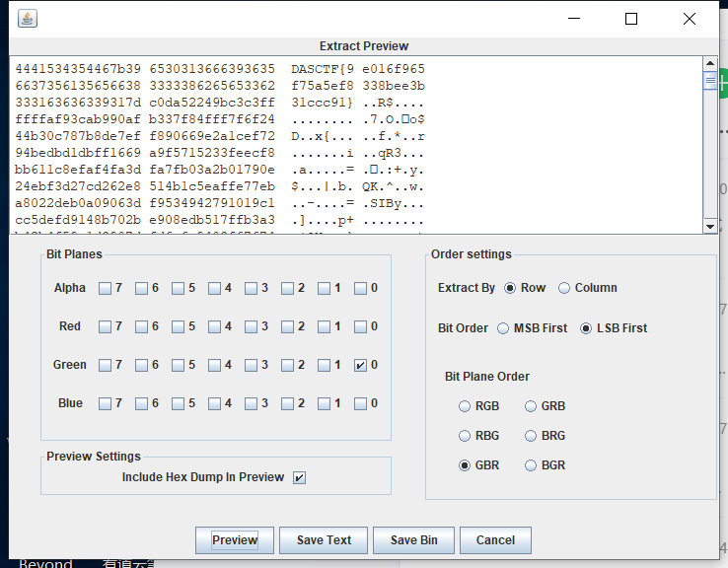Enable Red bit plane 7
The image size is (728, 568).
105,327
